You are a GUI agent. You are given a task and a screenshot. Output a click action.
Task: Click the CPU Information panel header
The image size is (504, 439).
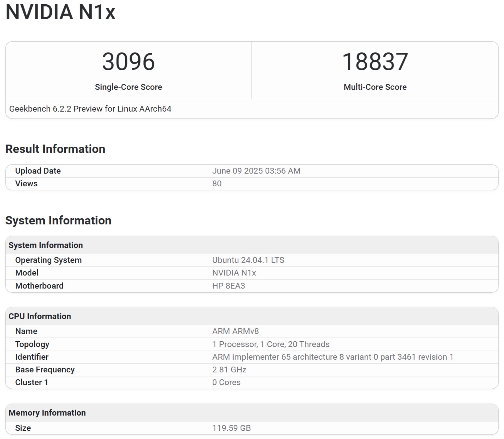coord(40,316)
